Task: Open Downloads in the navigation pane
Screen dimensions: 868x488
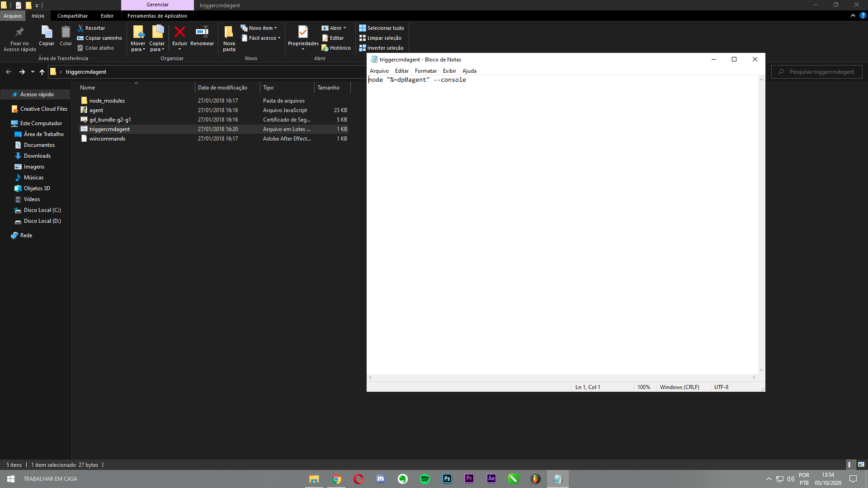Action: [37, 156]
